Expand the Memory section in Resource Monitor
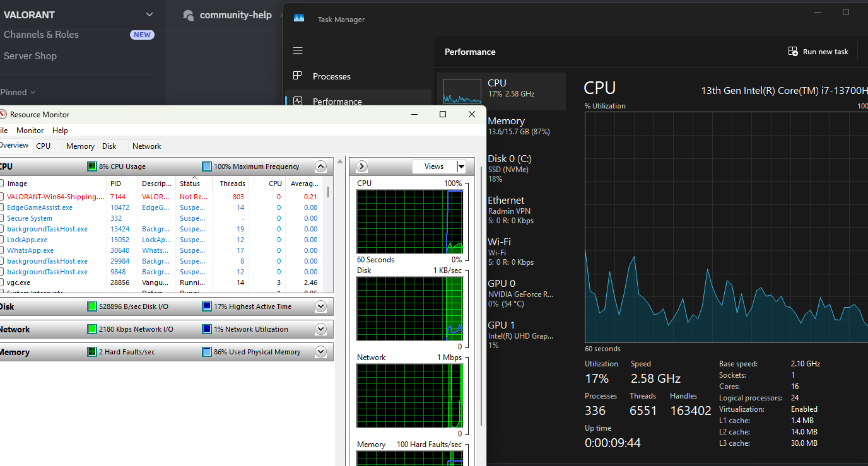Viewport: 868px width, 466px height. pos(320,352)
